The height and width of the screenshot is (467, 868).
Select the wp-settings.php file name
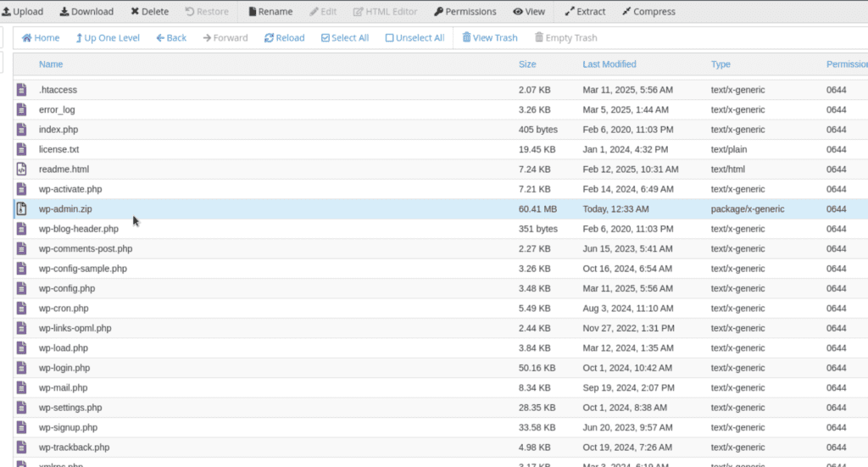point(70,408)
